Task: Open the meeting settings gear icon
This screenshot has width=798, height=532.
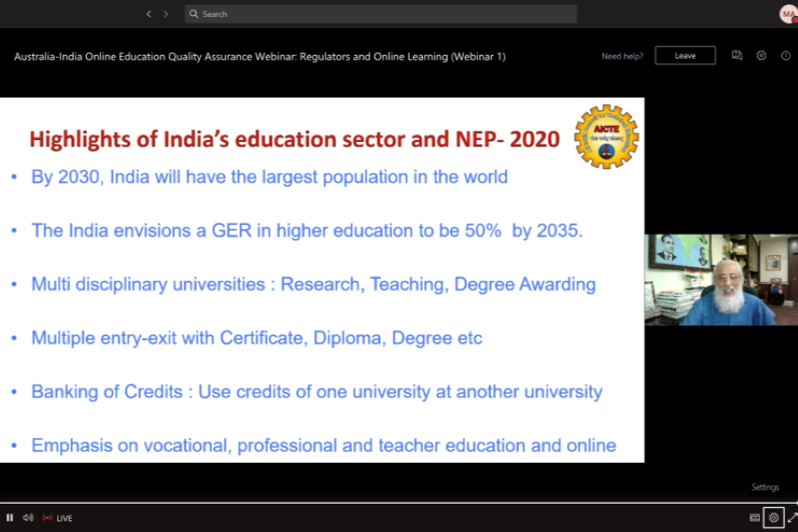Action: [762, 56]
